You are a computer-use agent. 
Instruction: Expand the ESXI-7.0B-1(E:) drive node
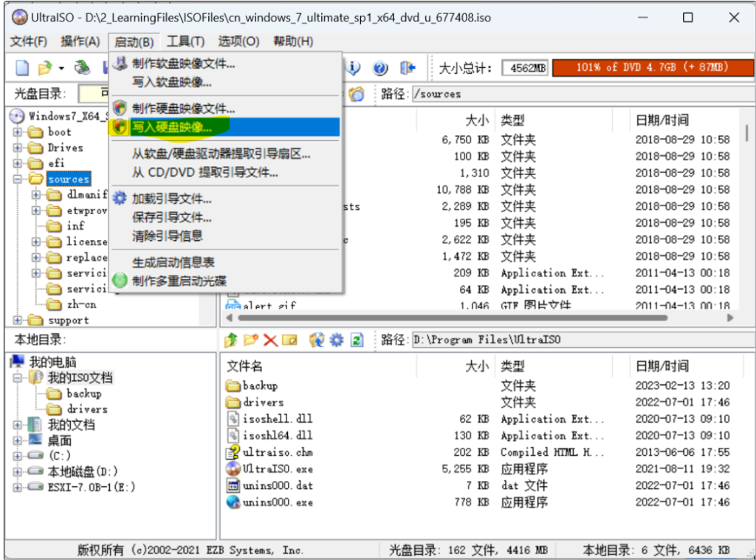[18, 487]
